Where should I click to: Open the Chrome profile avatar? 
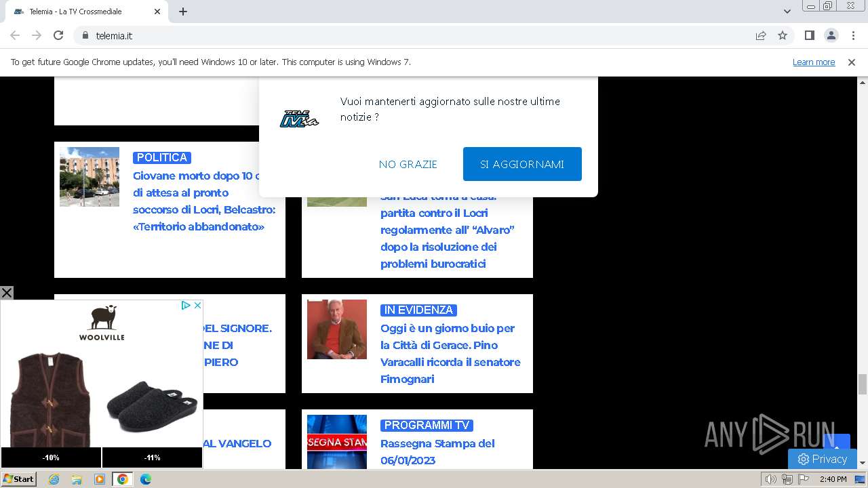point(831,35)
